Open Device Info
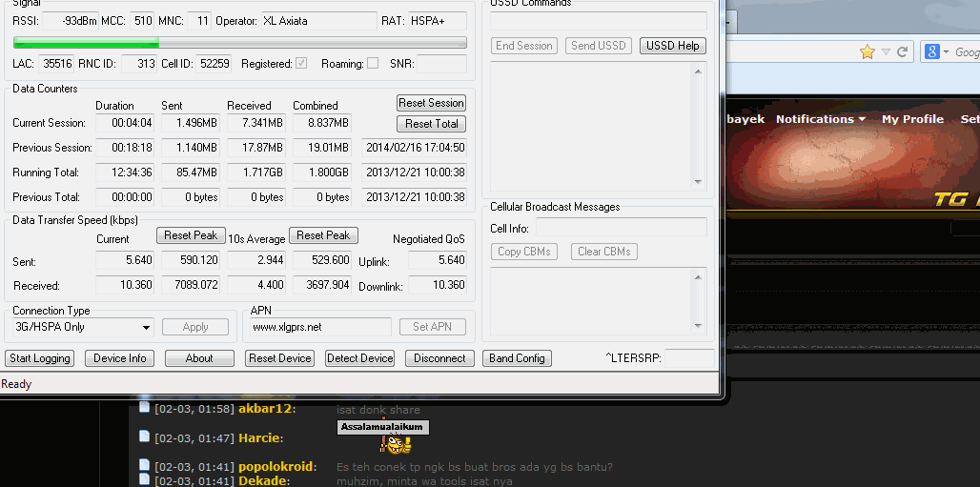 click(119, 358)
